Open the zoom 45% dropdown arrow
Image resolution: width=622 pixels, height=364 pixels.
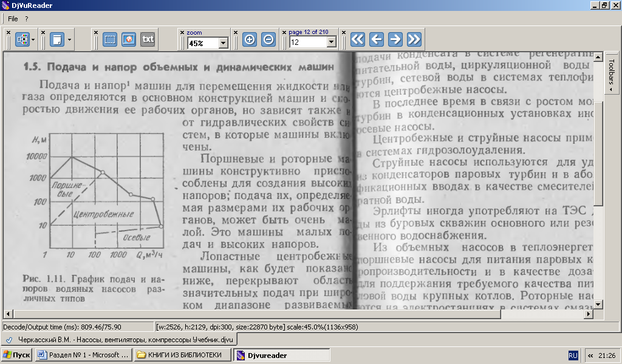pos(224,43)
